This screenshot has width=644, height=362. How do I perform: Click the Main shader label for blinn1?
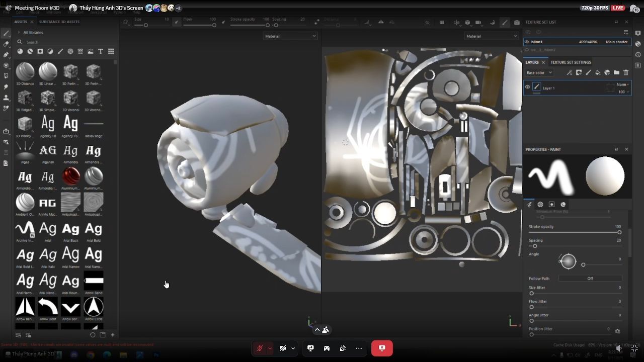pyautogui.click(x=617, y=42)
